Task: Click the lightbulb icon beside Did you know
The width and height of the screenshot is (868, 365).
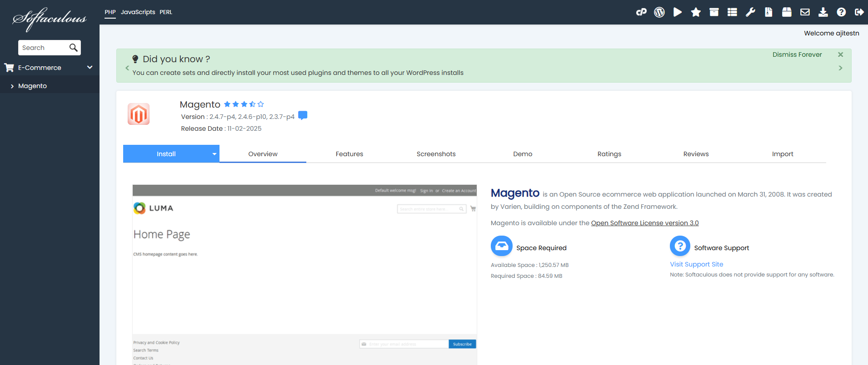Action: (x=135, y=59)
